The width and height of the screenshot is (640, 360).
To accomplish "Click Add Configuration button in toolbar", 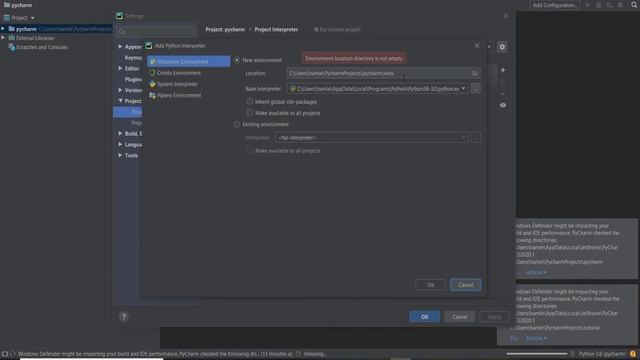I will 555,5.
